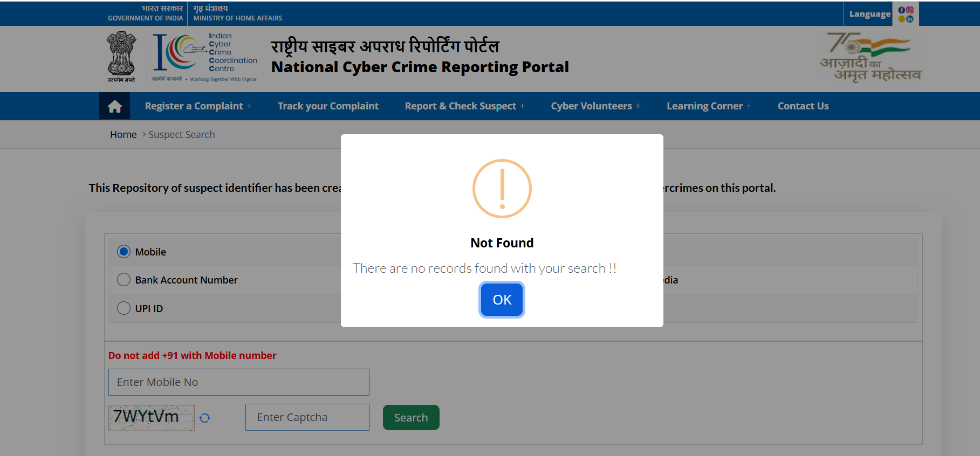Select the Bank Account Number option

point(124,280)
